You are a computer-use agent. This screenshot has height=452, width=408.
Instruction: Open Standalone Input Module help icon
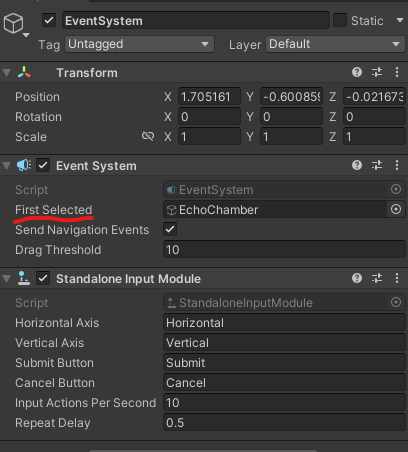(357, 278)
